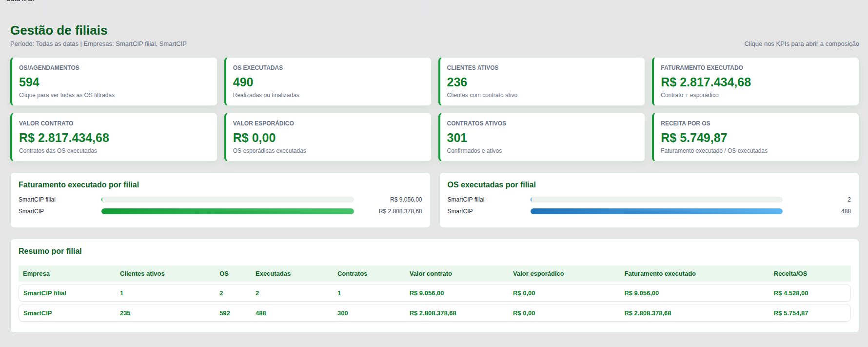The height and width of the screenshot is (347, 868).
Task: Click the 488 value beside the blue bar
Action: click(x=846, y=211)
